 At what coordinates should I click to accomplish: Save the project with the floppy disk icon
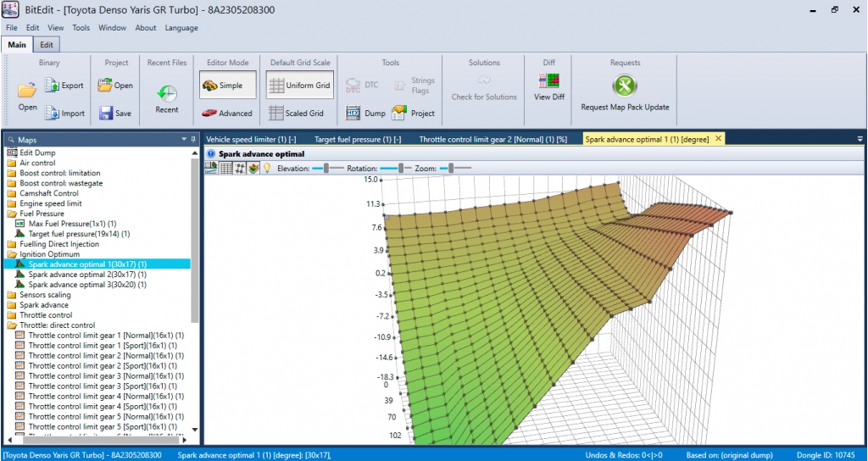[115, 113]
